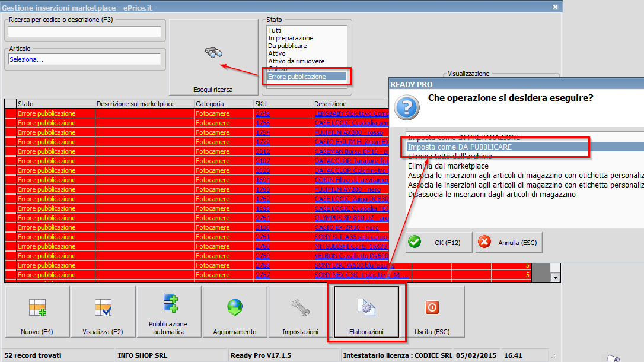644x362 pixels.
Task: Open 'SONY SLT-A35 solo corpo' link
Action: (x=350, y=237)
